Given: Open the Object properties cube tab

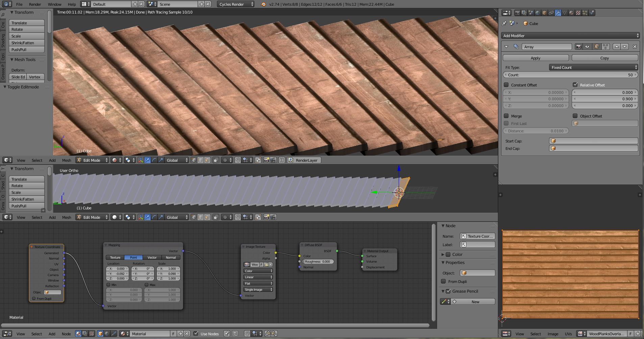Looking at the screenshot, I should (x=544, y=13).
